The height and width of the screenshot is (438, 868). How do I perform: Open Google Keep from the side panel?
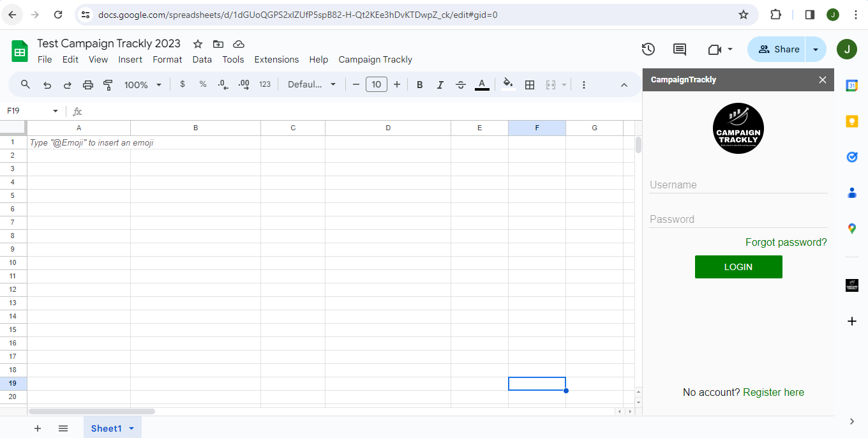pyautogui.click(x=851, y=121)
